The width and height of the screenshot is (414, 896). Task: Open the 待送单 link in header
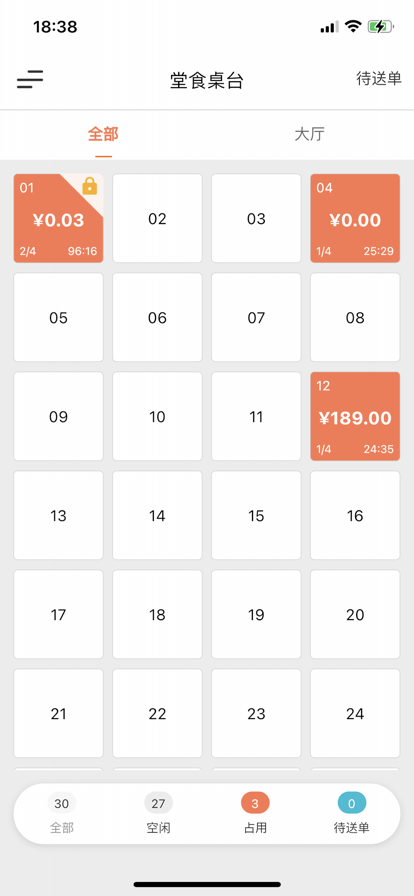point(379,78)
